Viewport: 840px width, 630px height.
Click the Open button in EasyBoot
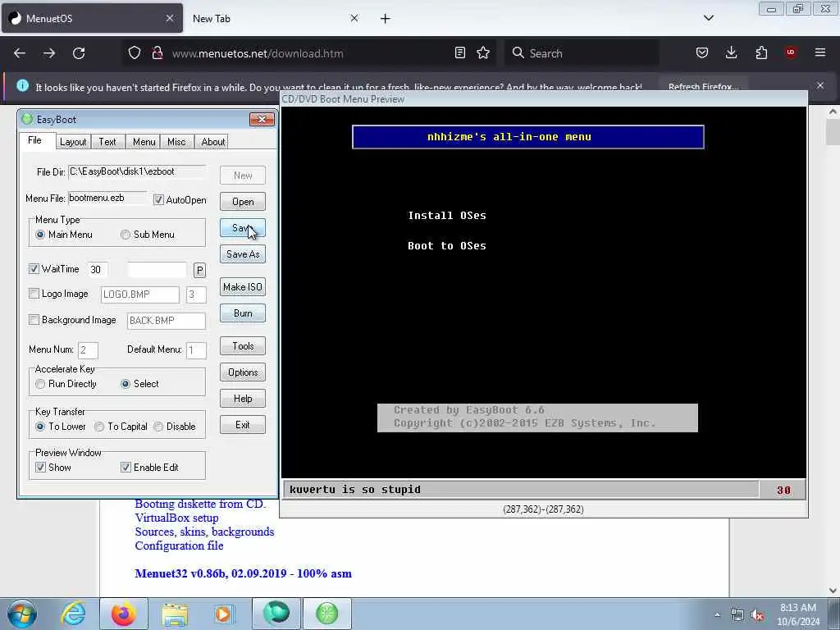(x=243, y=202)
